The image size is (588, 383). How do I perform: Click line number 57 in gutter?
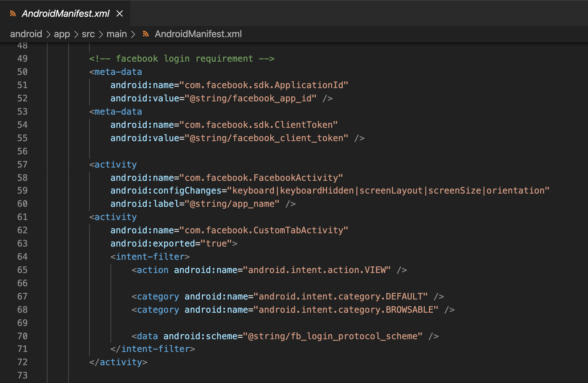(x=22, y=165)
